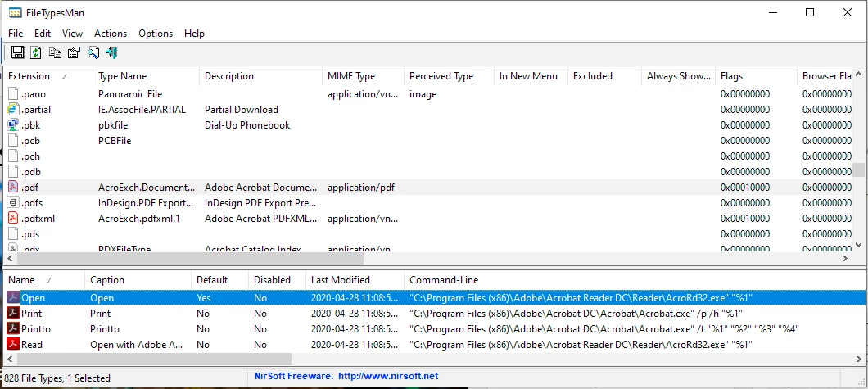Screen dimensions: 868x389
Task: Click the .pdfxml row Acrobat icon
Action: point(13,218)
